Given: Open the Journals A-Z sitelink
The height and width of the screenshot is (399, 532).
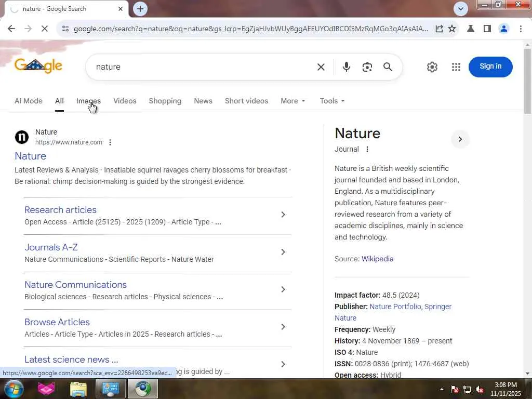Looking at the screenshot, I should click(x=51, y=247).
